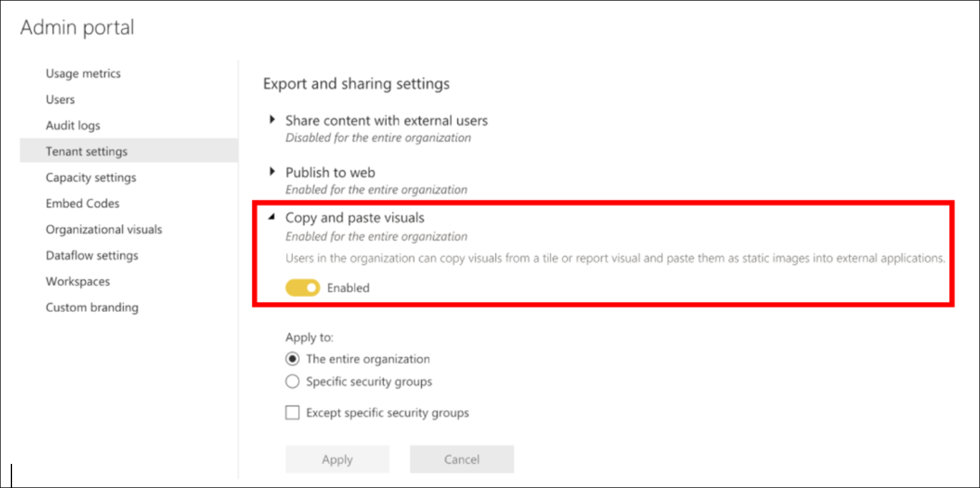Image resolution: width=980 pixels, height=488 pixels.
Task: Click the Copy and paste visuals heading
Action: coord(355,217)
